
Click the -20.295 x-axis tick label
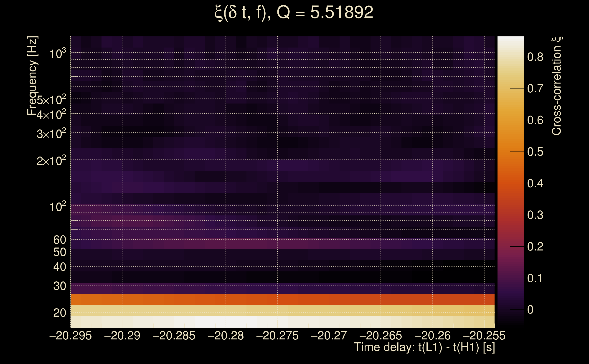click(x=71, y=336)
